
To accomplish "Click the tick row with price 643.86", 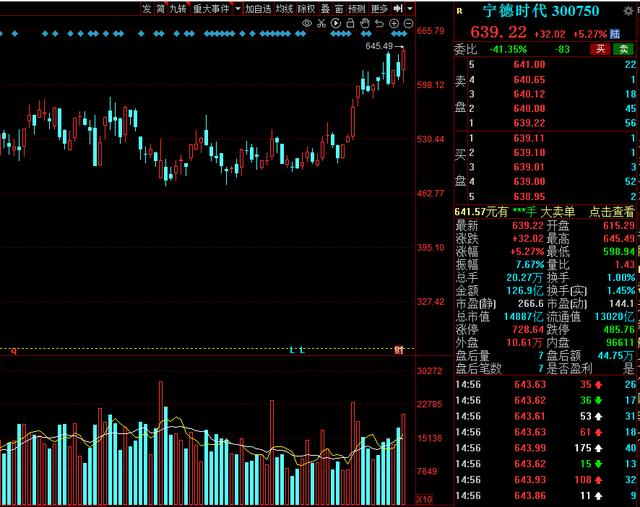I will 545,496.
